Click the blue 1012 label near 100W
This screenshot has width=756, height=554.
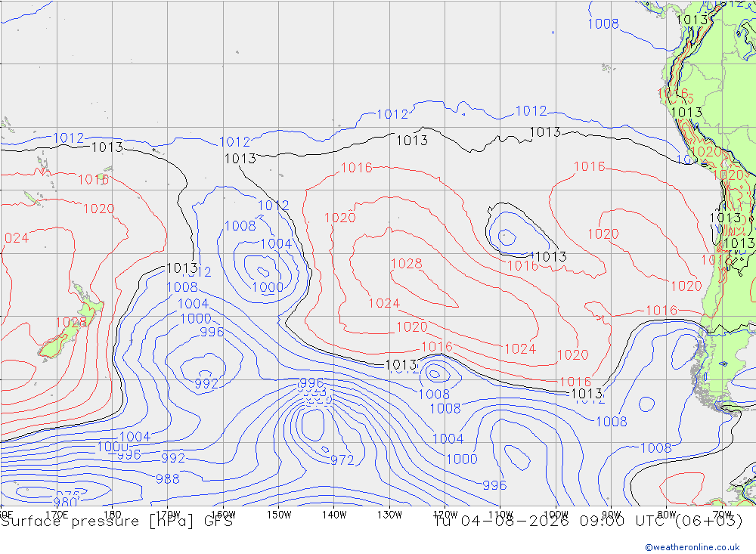coord(531,111)
